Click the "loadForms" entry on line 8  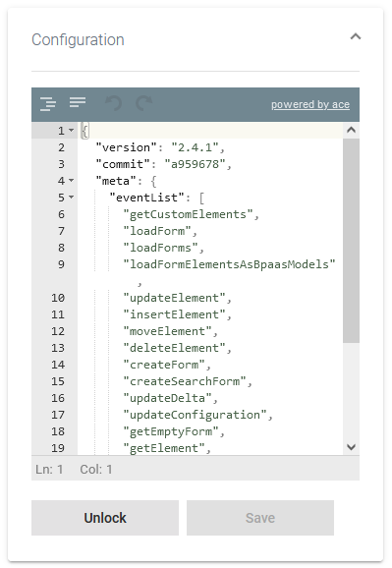pos(163,248)
